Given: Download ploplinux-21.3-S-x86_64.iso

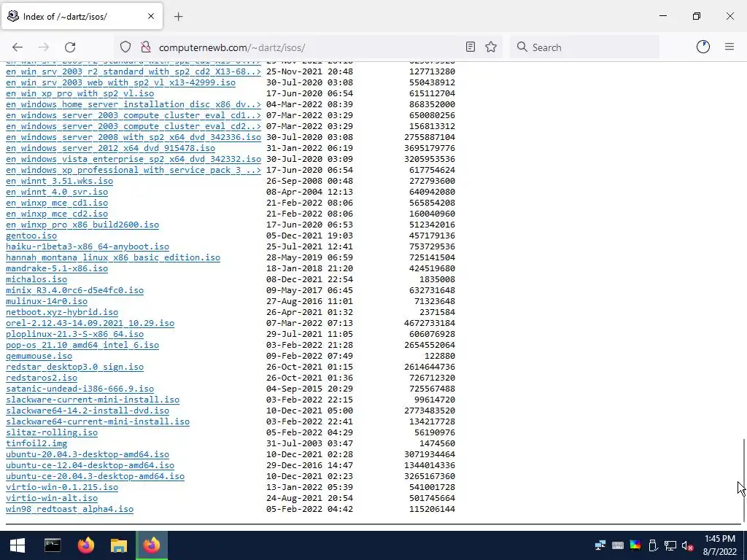Looking at the screenshot, I should (x=74, y=334).
